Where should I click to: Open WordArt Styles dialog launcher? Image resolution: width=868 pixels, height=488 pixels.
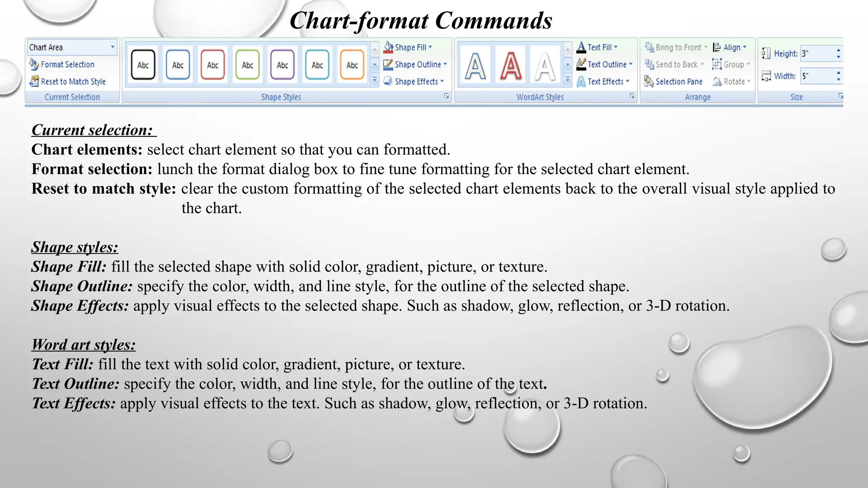(x=632, y=97)
